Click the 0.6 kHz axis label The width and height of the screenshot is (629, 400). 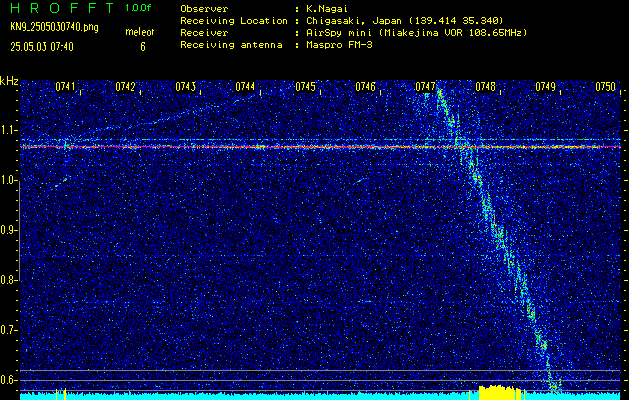[8, 380]
